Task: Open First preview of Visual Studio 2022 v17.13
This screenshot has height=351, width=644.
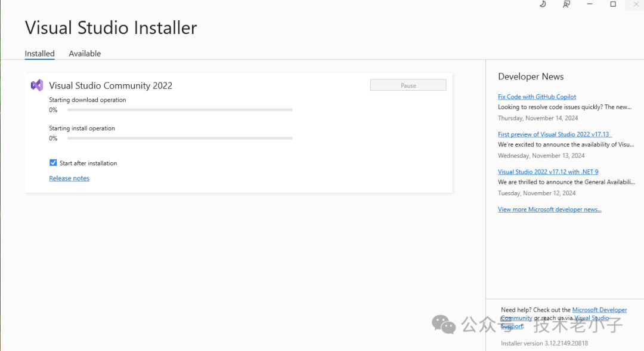Action: [555, 134]
